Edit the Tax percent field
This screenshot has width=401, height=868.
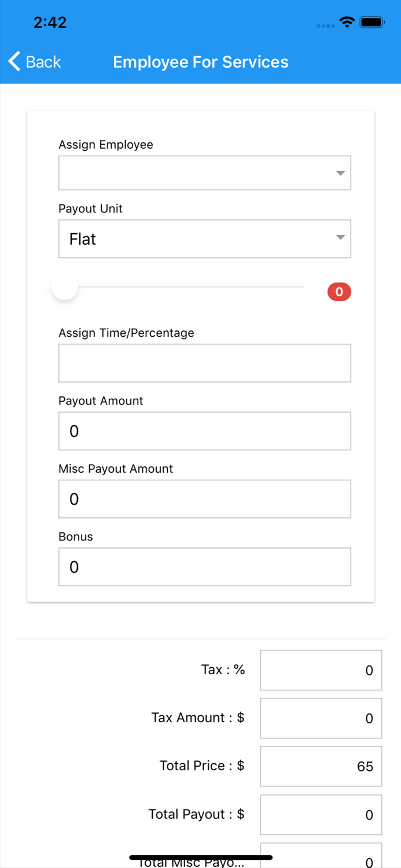tap(321, 670)
